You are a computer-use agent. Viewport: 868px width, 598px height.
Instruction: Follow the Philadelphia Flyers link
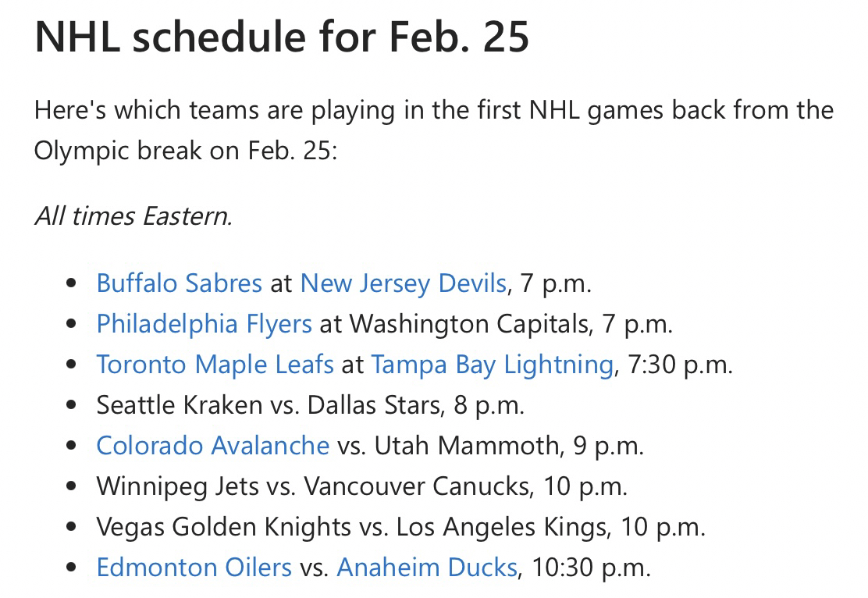coord(204,323)
